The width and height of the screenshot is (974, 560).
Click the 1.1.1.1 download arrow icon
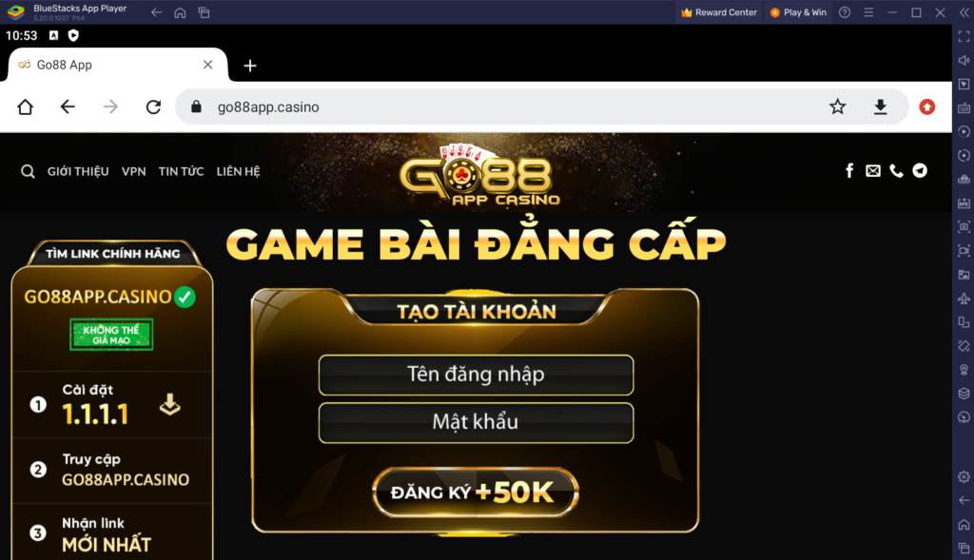click(169, 404)
